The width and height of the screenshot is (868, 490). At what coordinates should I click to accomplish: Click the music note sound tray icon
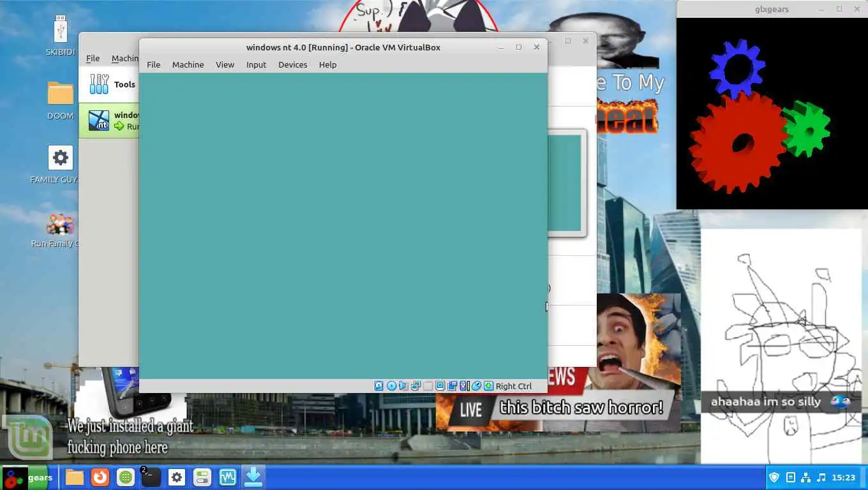[821, 477]
